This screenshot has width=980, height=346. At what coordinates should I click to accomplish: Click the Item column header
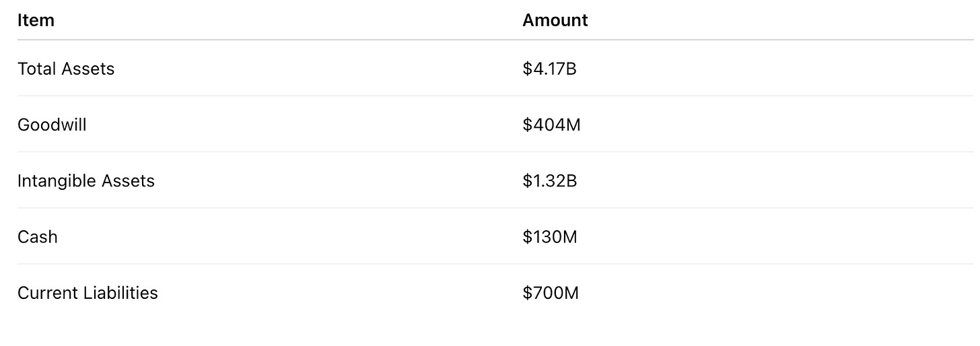36,21
